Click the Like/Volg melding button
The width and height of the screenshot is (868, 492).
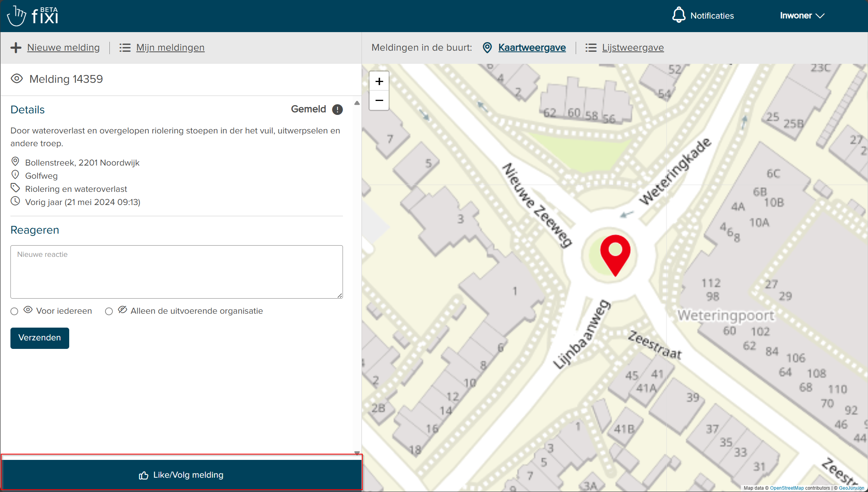[181, 475]
